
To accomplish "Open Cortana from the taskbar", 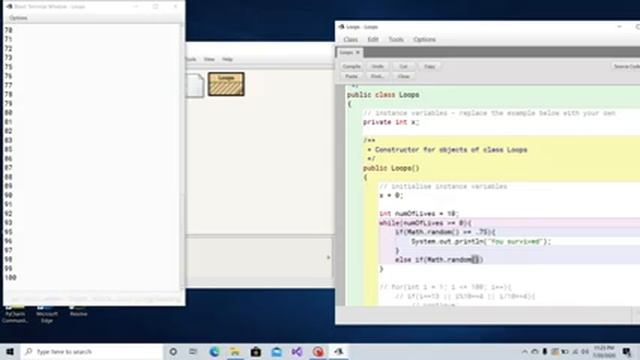I will tap(173, 351).
